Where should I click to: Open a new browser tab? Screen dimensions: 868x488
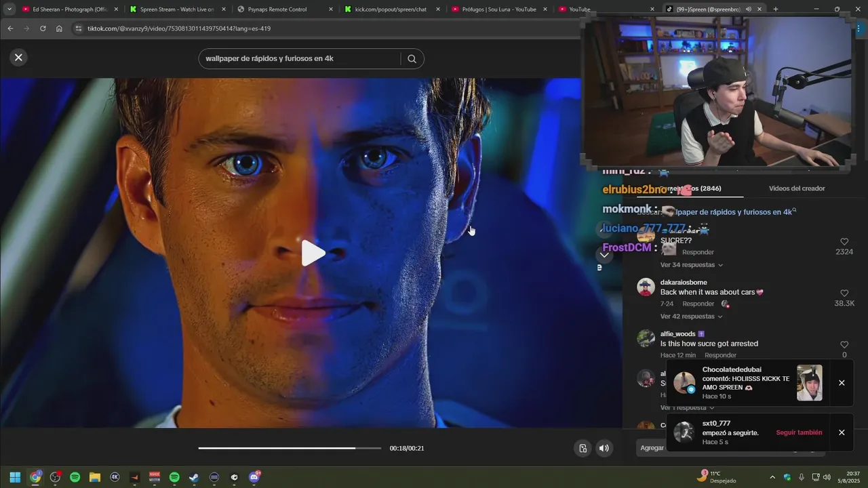click(x=776, y=9)
